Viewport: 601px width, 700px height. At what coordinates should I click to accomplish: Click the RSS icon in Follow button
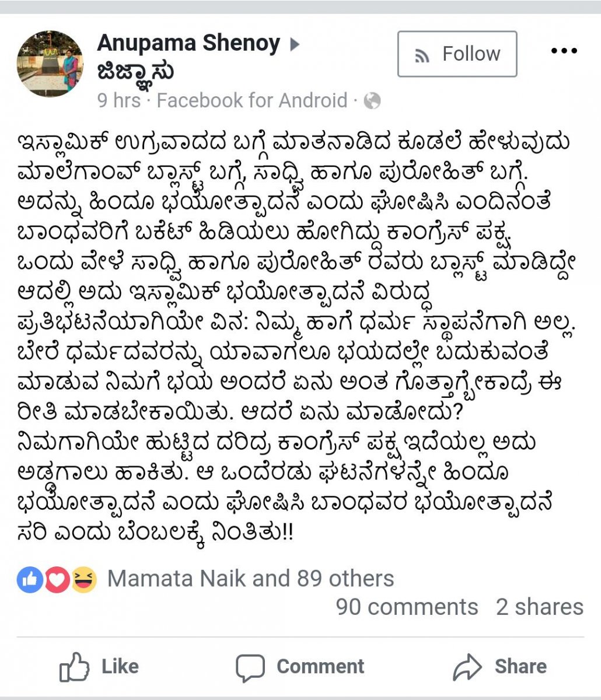pos(422,56)
